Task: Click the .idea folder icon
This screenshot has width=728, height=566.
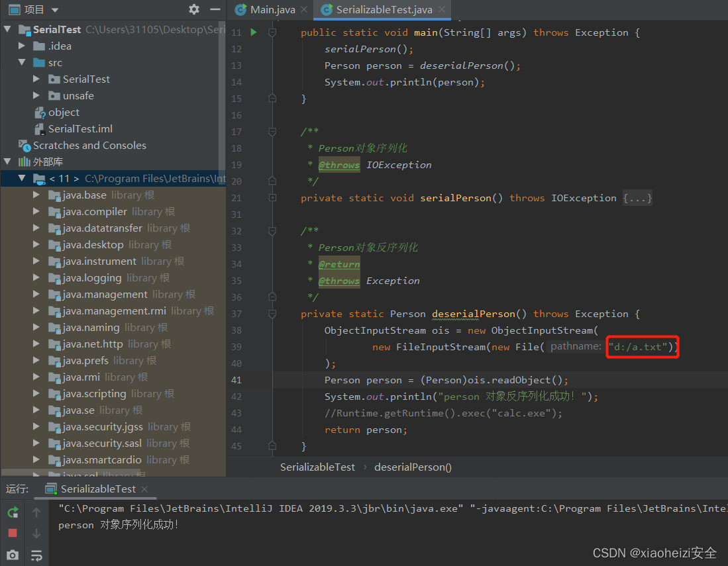Action: pyautogui.click(x=39, y=46)
